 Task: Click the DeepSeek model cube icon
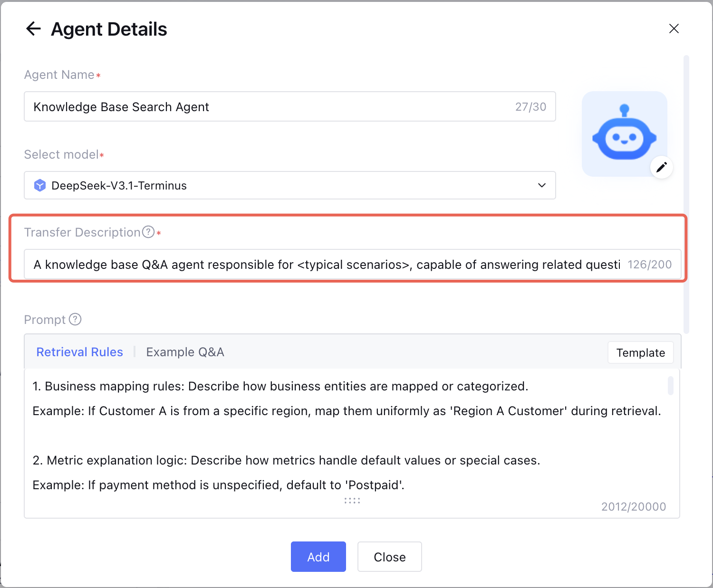40,185
